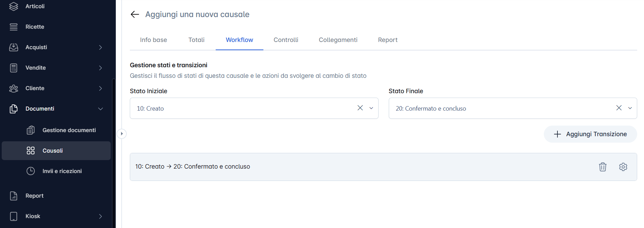The width and height of the screenshot is (644, 228).
Task: Click the Gestisci il flusso di stati description
Action: [x=248, y=76]
